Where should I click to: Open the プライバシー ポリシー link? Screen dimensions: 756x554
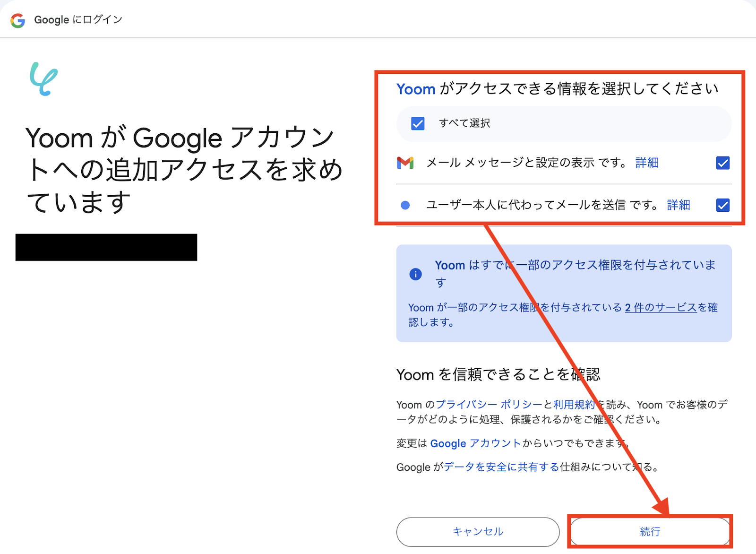point(489,405)
